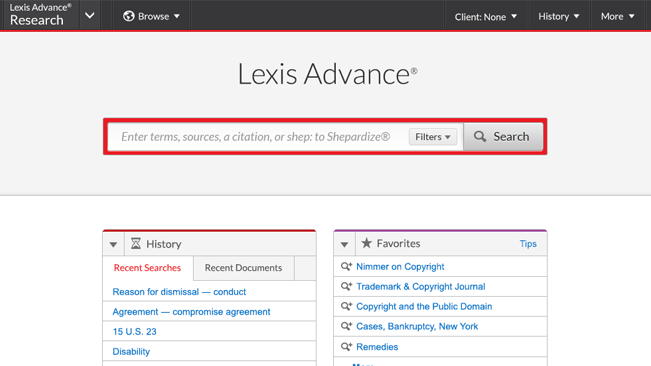This screenshot has height=366, width=651.
Task: Click the star icon in Favorites panel
Action: (366, 243)
